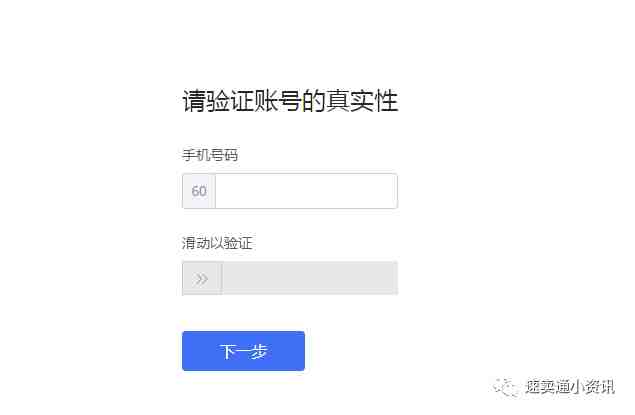Click the 请验证账号的真实性 heading

click(x=290, y=101)
